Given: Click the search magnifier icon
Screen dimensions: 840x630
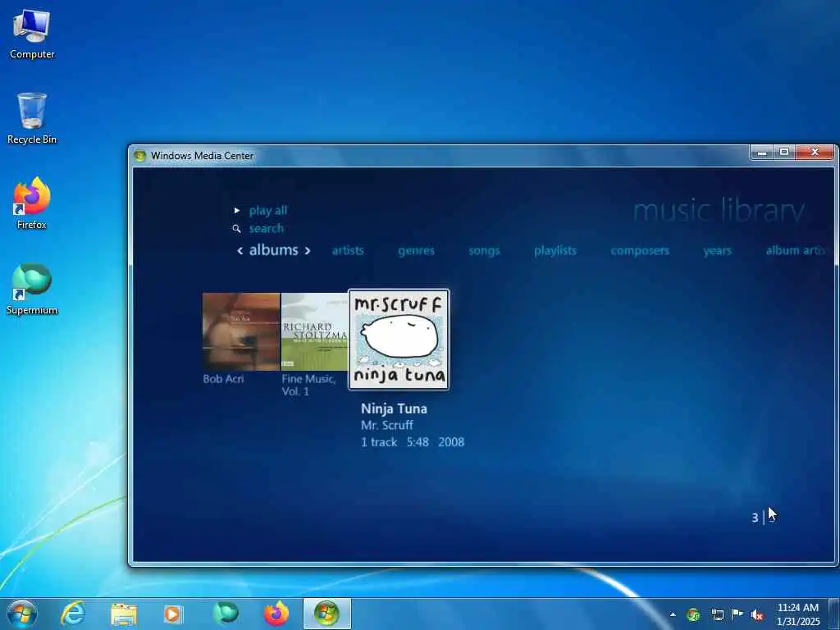Looking at the screenshot, I should tap(236, 229).
